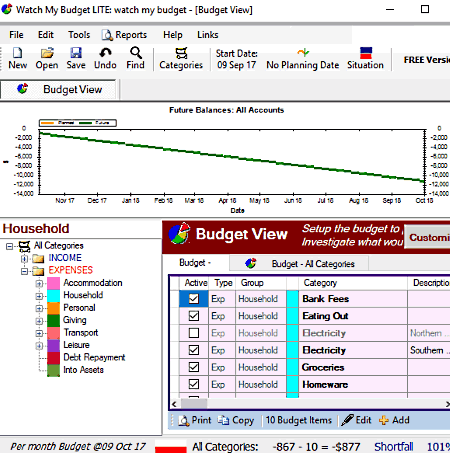Switch to Budget - All Categories tab
Viewport: 450px width, 453px height.
[299, 264]
